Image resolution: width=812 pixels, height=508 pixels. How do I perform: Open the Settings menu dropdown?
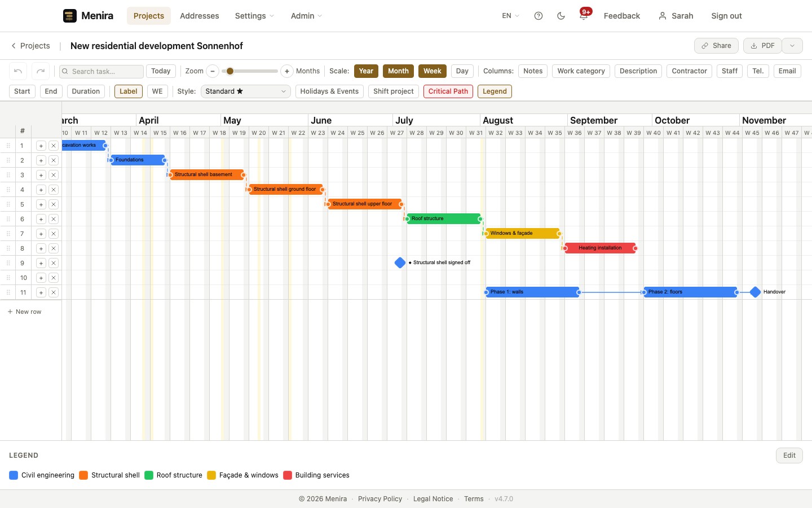(254, 16)
